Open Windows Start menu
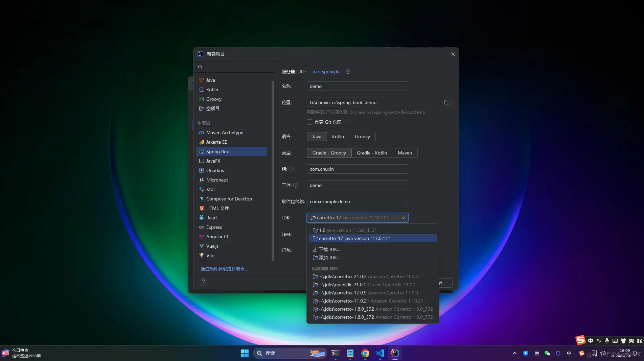Image resolution: width=644 pixels, height=361 pixels. (245, 353)
